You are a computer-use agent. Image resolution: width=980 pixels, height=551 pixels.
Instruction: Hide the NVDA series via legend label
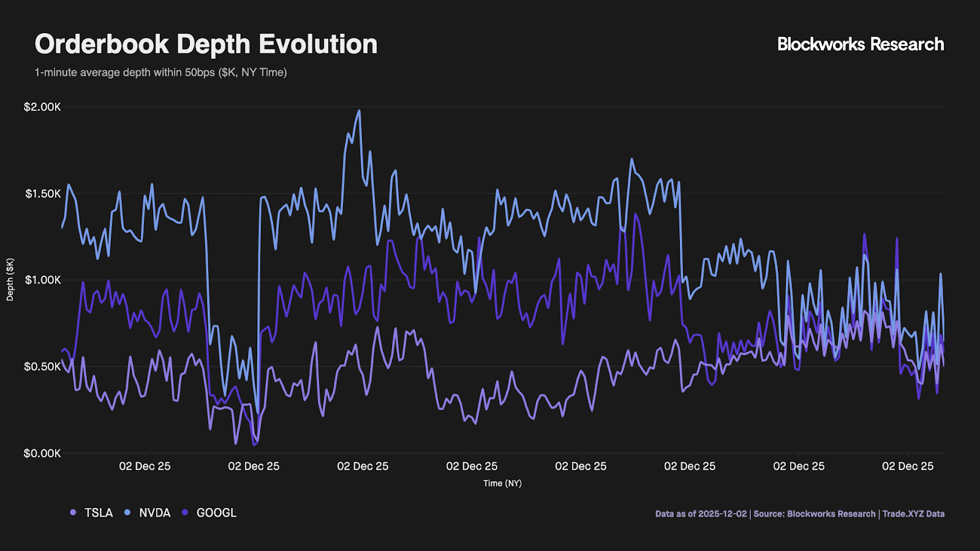pyautogui.click(x=154, y=512)
